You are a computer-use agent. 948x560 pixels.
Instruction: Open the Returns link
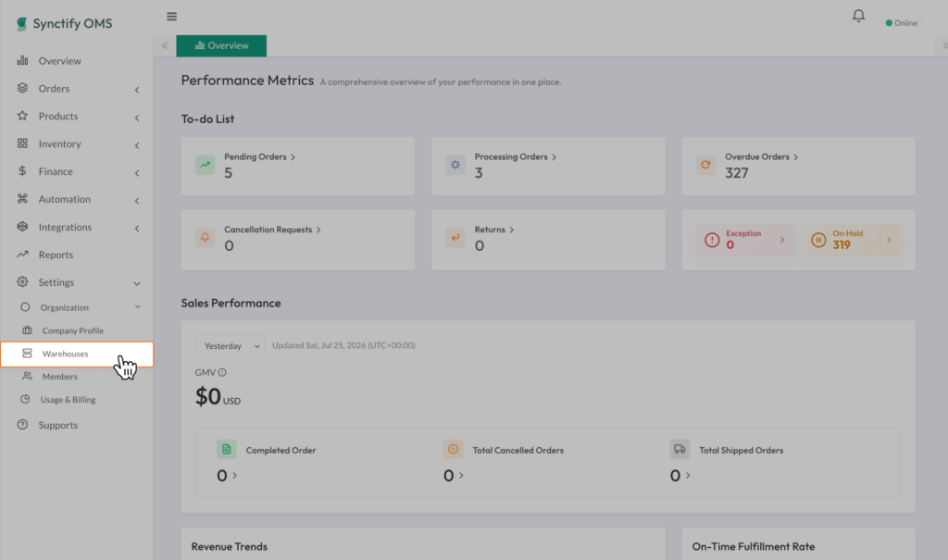(494, 230)
